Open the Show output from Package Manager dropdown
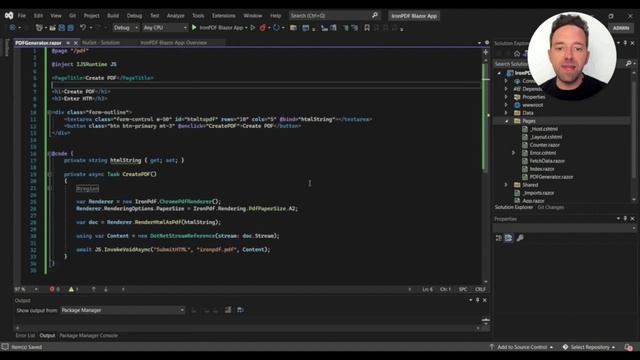This screenshot has height=360, width=640. pyautogui.click(x=122, y=310)
